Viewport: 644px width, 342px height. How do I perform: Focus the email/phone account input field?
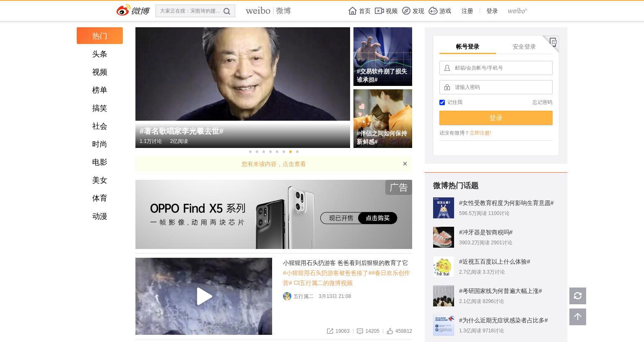(496, 68)
